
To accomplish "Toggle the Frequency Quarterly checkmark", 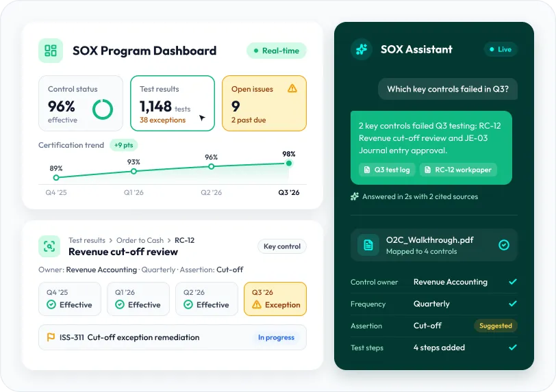I will [513, 304].
